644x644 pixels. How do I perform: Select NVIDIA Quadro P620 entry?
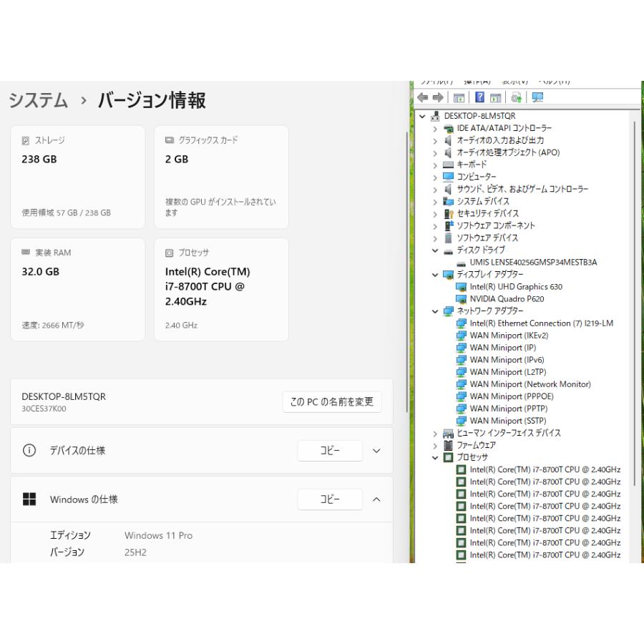pos(507,299)
